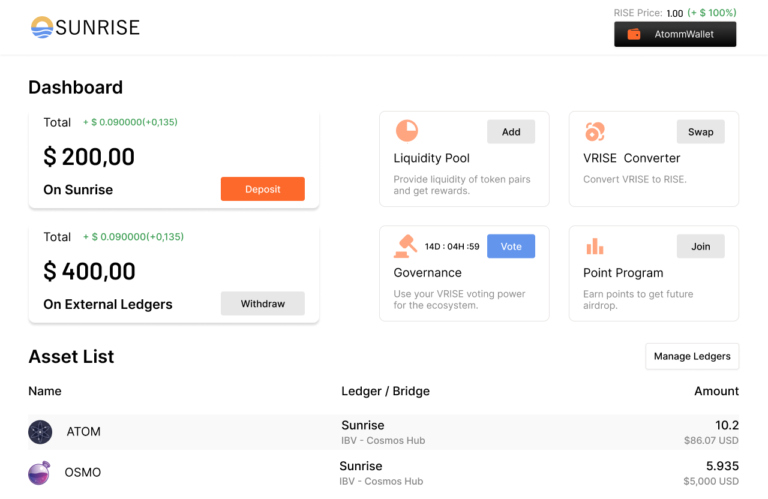Select the ATOM asset name
This screenshot has width=768, height=499.
click(83, 432)
